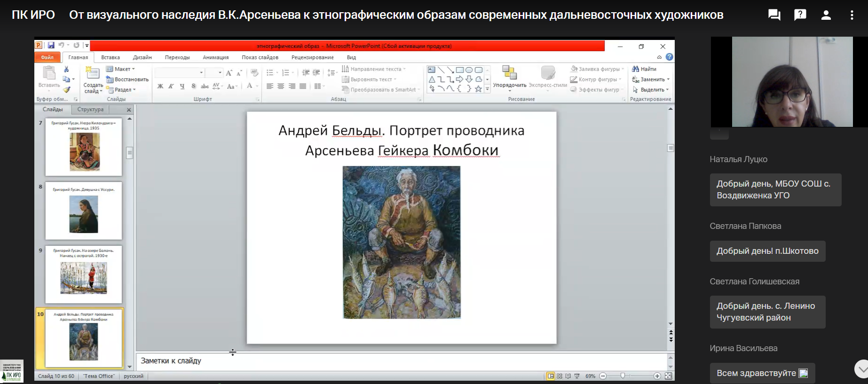Screen dimensions: 868x384
Task: Select the 5-point Star shape
Action: (x=478, y=89)
